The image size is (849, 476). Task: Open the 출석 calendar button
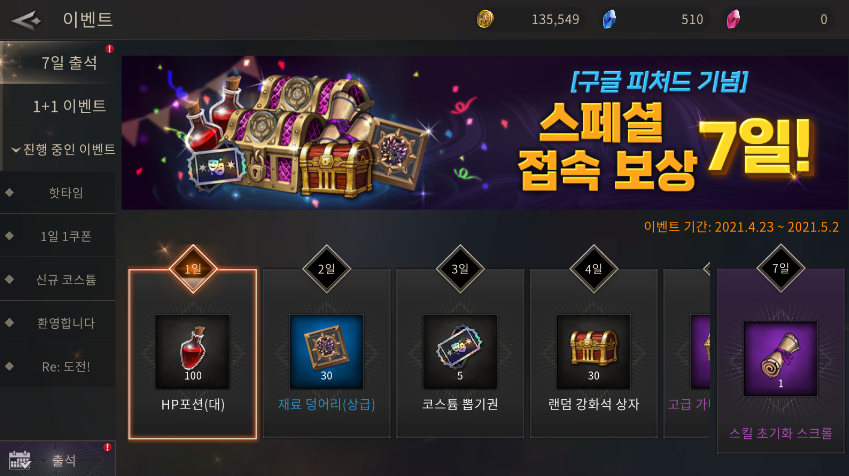coord(57,459)
